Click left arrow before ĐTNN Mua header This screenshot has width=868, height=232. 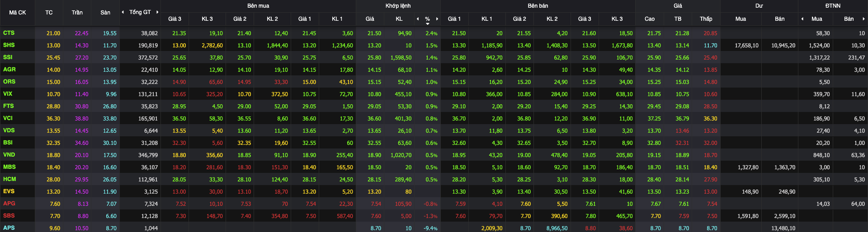[x=802, y=19]
